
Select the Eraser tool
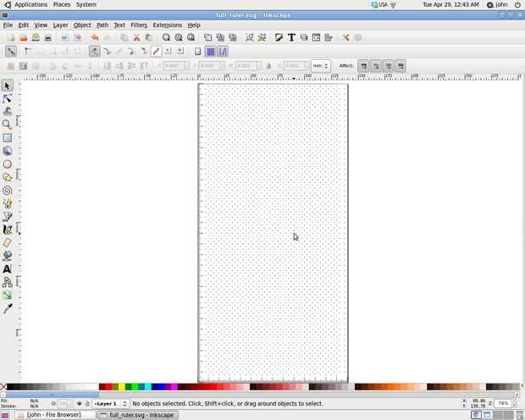point(8,242)
